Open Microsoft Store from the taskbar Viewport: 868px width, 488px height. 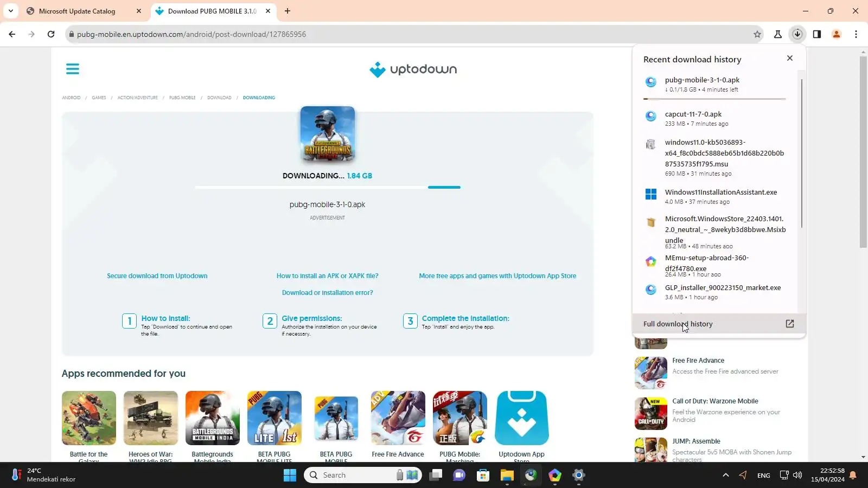[483, 476]
